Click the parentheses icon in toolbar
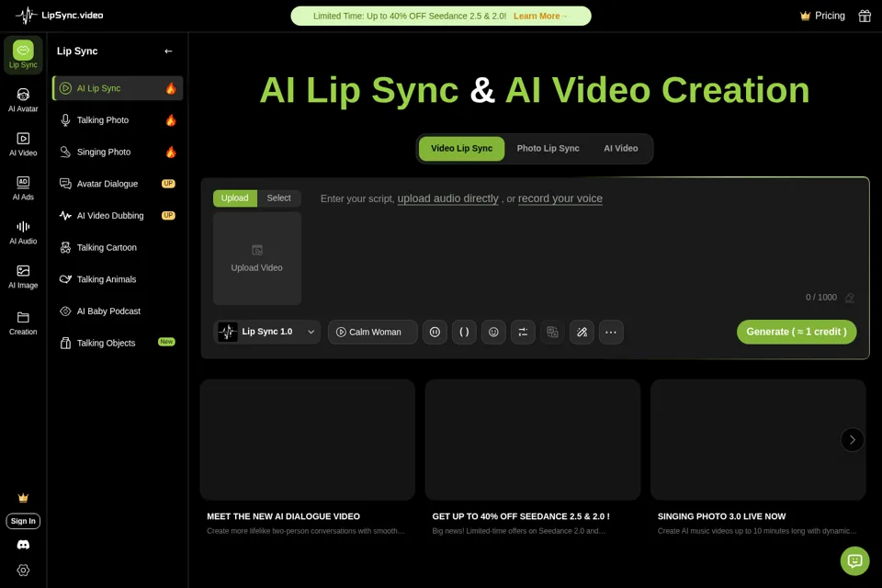 click(464, 332)
